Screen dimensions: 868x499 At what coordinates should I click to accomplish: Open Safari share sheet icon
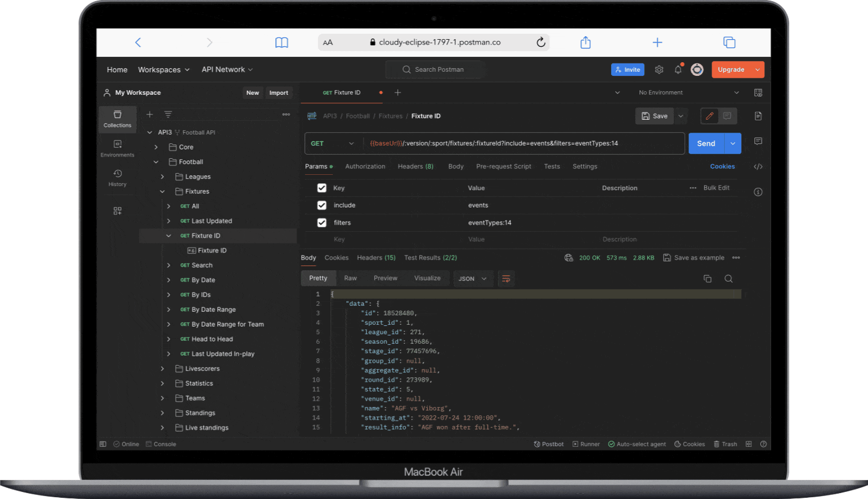coord(586,42)
